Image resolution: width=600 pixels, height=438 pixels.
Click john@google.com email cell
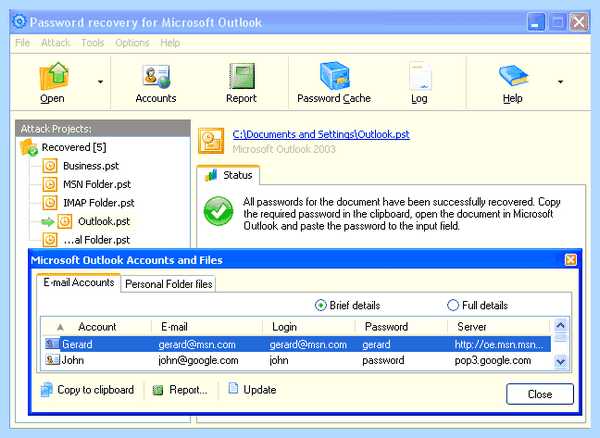(198, 360)
